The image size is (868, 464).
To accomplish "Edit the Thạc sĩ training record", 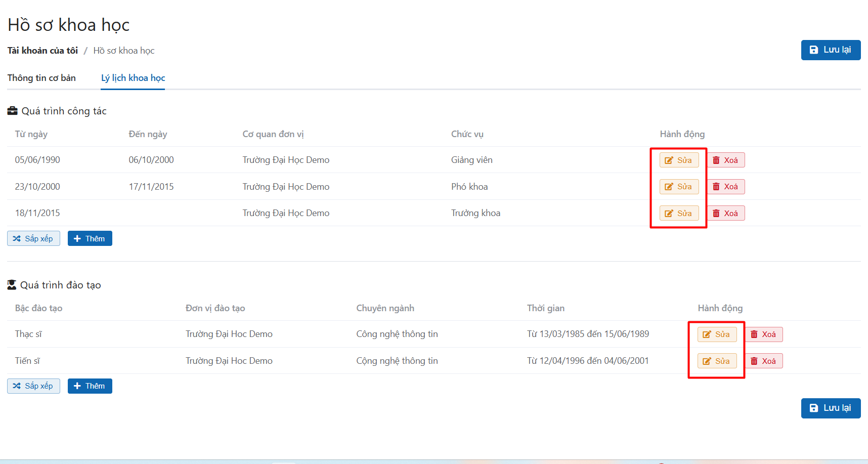I will (x=717, y=334).
